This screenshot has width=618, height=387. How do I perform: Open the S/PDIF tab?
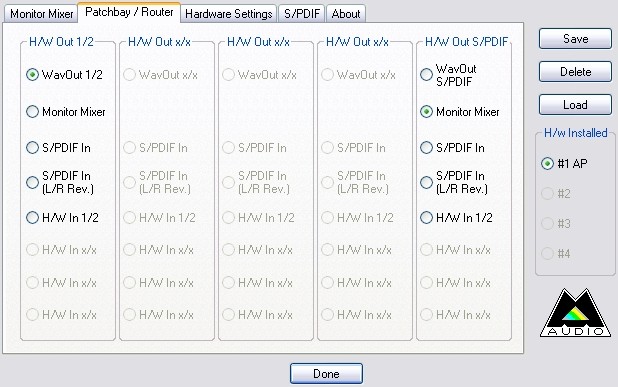pos(302,14)
